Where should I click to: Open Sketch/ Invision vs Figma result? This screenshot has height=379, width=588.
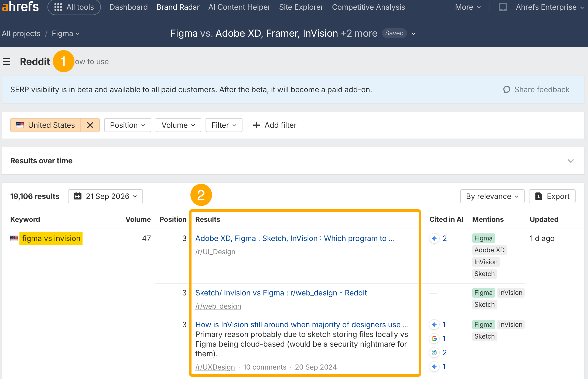pyautogui.click(x=281, y=293)
